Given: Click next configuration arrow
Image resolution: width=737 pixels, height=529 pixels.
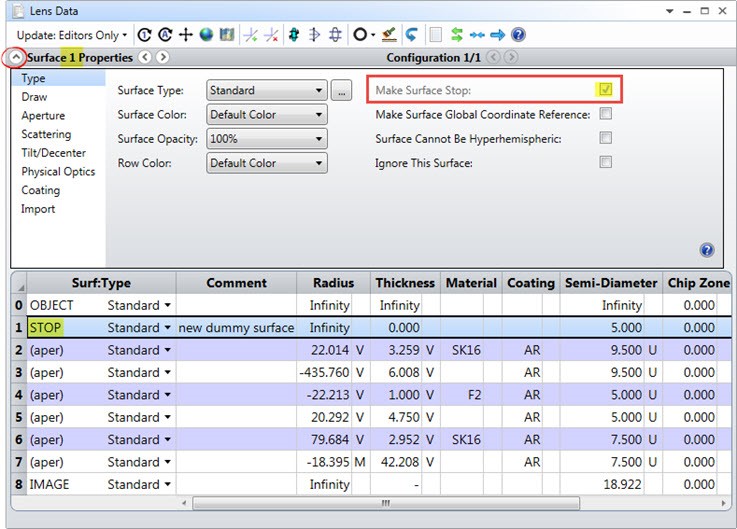Looking at the screenshot, I should tap(511, 57).
